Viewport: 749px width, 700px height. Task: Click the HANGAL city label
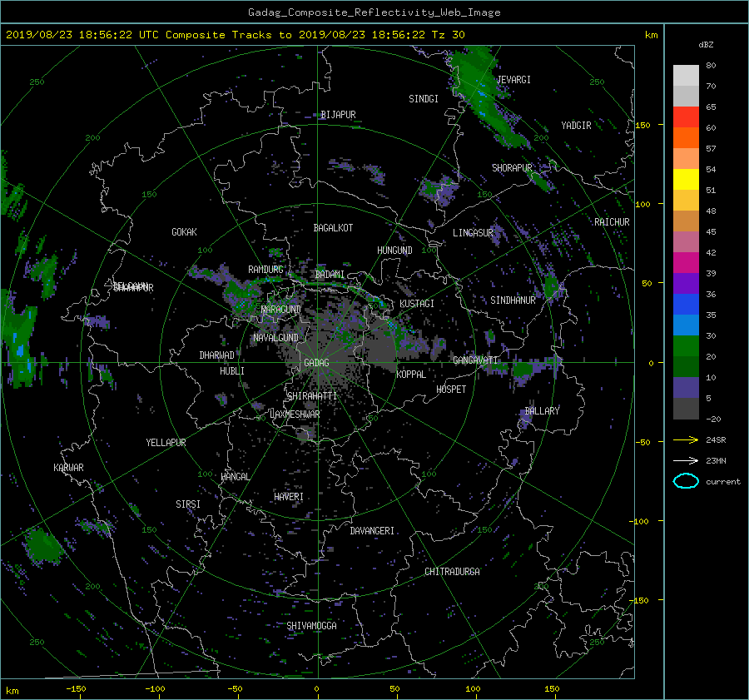[x=235, y=477]
